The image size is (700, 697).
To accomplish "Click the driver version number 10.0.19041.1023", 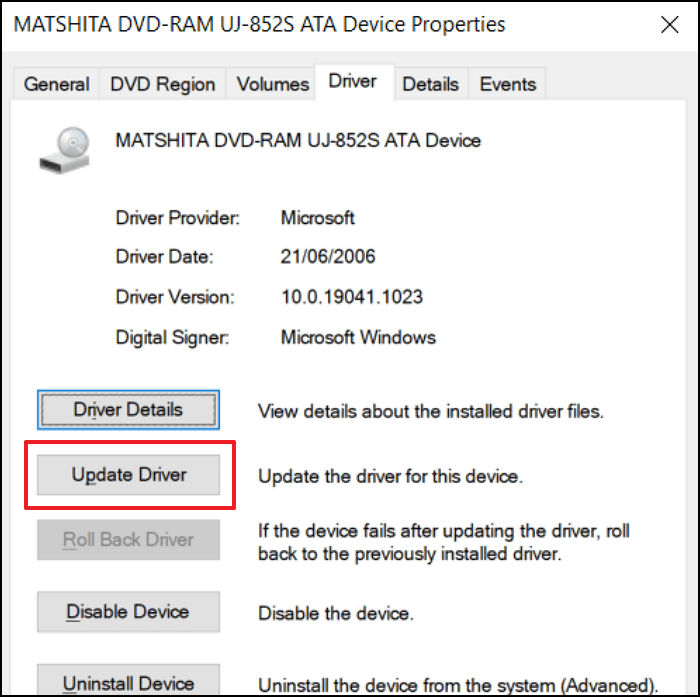I will [351, 297].
